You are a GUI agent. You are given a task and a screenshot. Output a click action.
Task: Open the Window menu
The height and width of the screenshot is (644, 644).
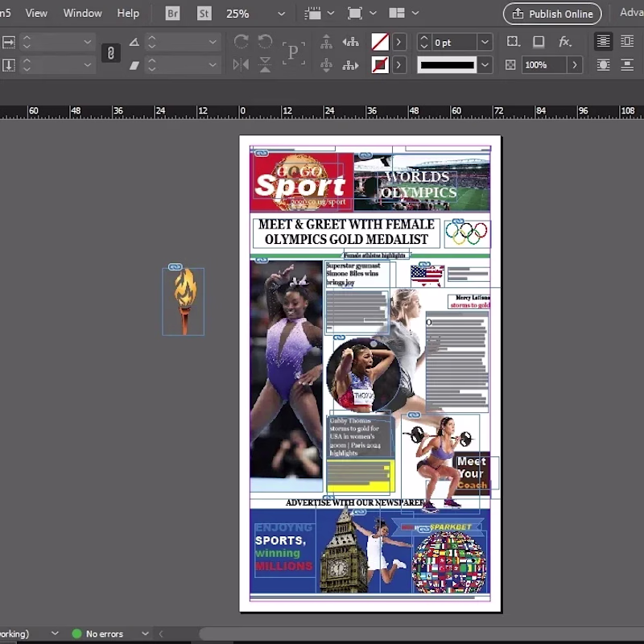[x=83, y=13]
